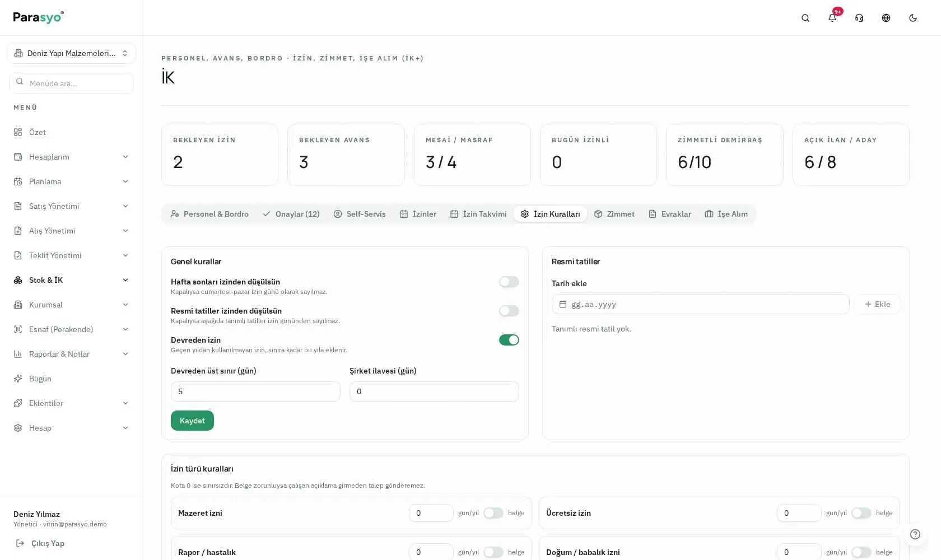
Task: Click Devreden üst sınır (gün) field
Action: (x=255, y=391)
